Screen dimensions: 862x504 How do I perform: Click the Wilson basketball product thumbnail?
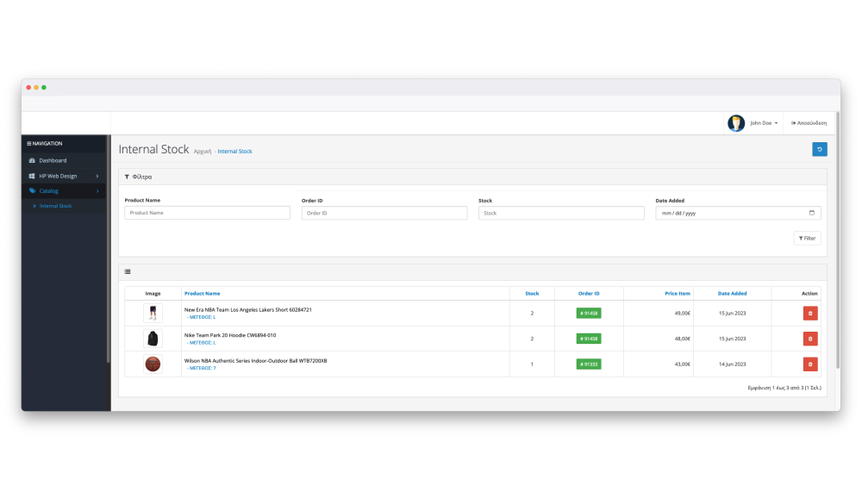[x=153, y=364]
